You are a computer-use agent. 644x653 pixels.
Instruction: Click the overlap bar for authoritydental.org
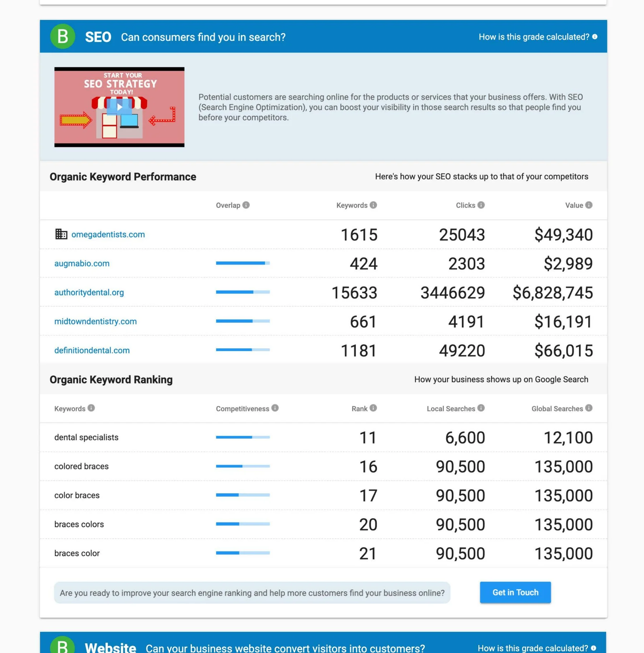pos(243,292)
